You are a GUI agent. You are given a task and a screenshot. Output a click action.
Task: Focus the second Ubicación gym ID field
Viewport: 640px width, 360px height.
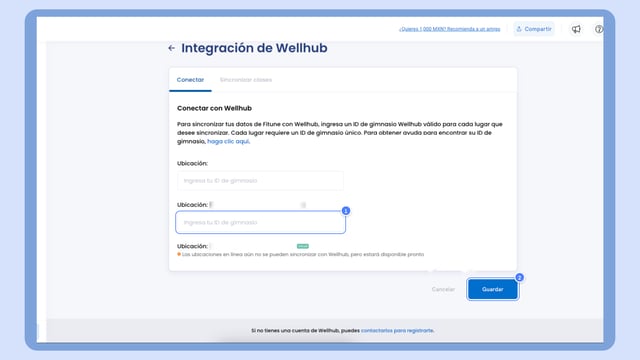click(260, 222)
